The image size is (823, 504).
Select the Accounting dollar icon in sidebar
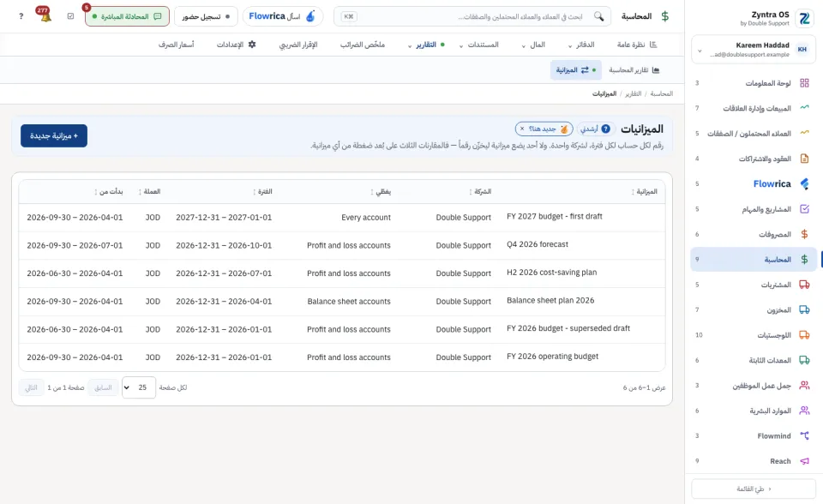click(804, 260)
